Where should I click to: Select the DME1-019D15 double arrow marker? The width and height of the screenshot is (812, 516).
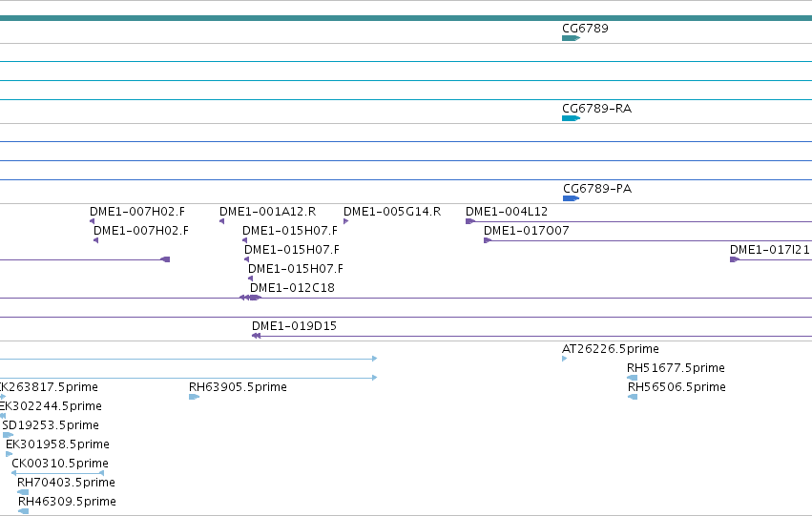(256, 336)
